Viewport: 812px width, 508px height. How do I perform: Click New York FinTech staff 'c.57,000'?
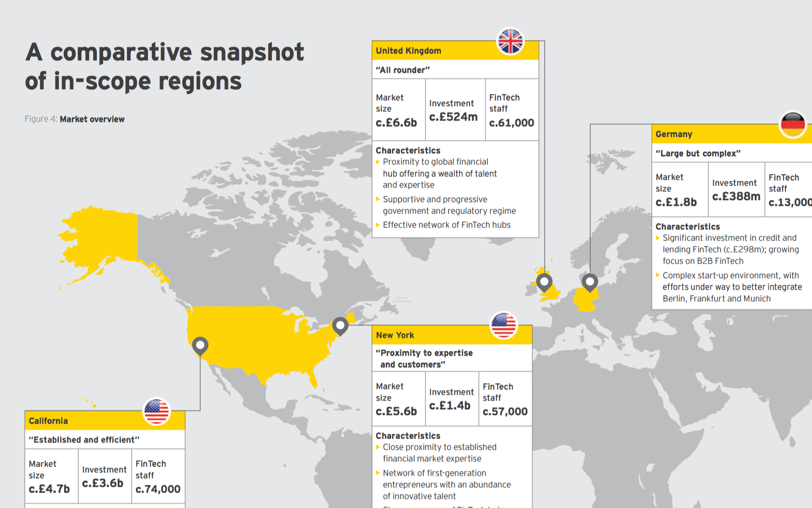(x=505, y=412)
